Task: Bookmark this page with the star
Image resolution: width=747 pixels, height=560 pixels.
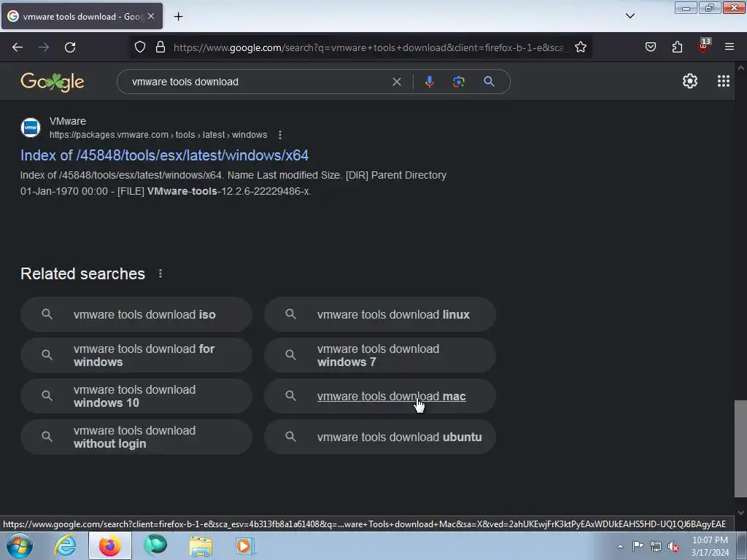Action: 580,47
